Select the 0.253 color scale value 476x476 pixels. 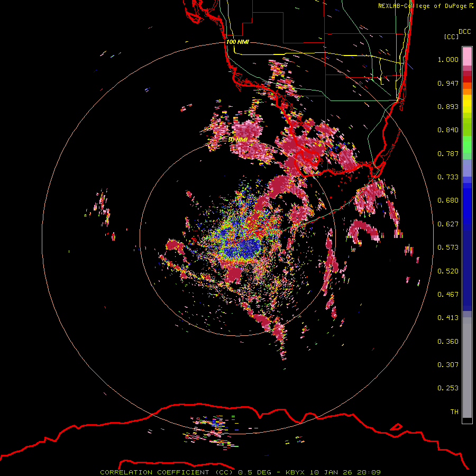pyautogui.click(x=448, y=388)
